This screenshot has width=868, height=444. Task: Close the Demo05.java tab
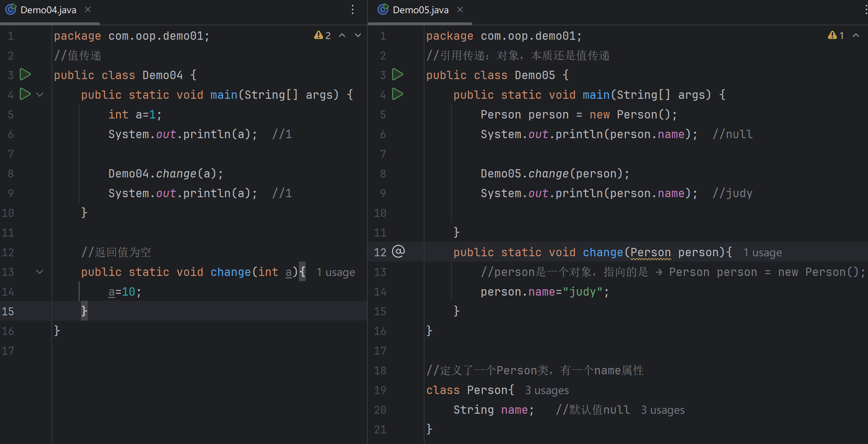(460, 10)
